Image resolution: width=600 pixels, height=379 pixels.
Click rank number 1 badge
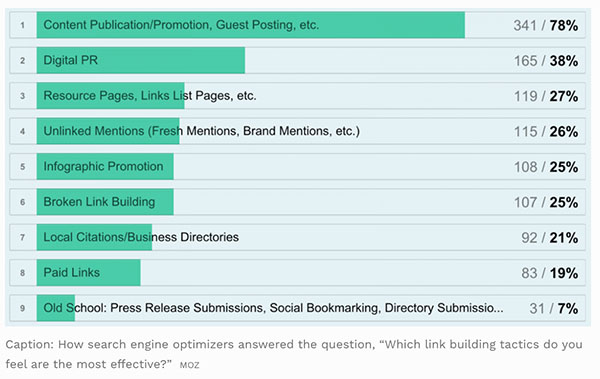click(23, 25)
